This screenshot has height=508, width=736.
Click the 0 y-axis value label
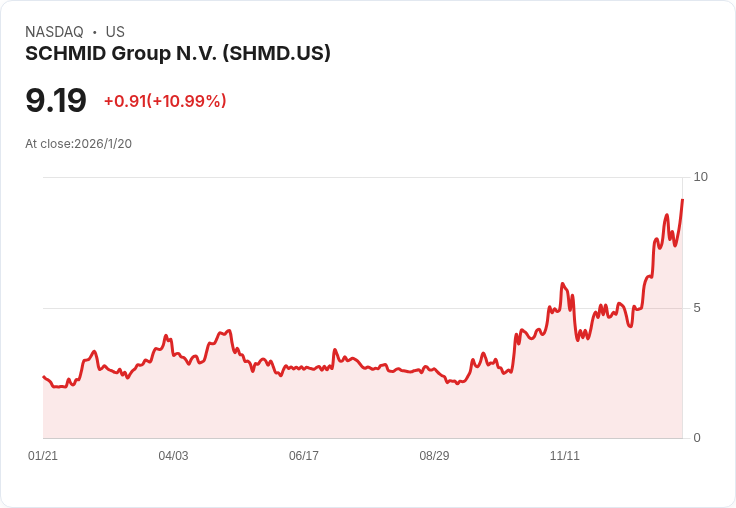[697, 438]
